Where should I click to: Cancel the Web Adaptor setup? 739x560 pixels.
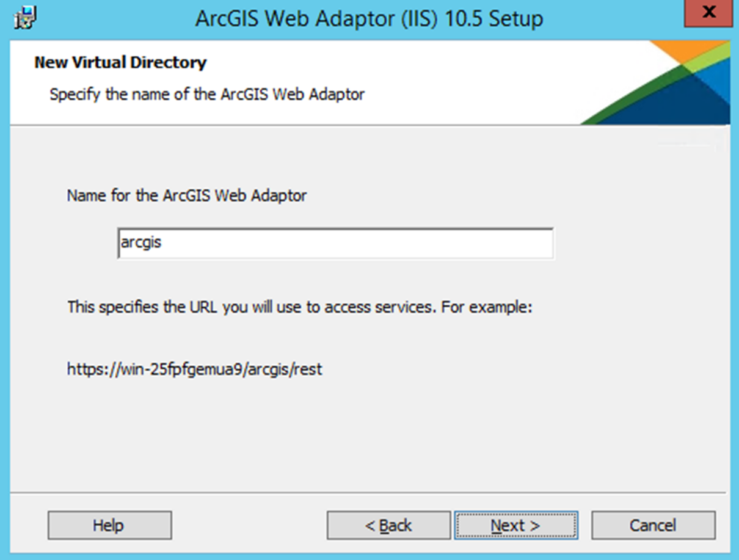(653, 525)
